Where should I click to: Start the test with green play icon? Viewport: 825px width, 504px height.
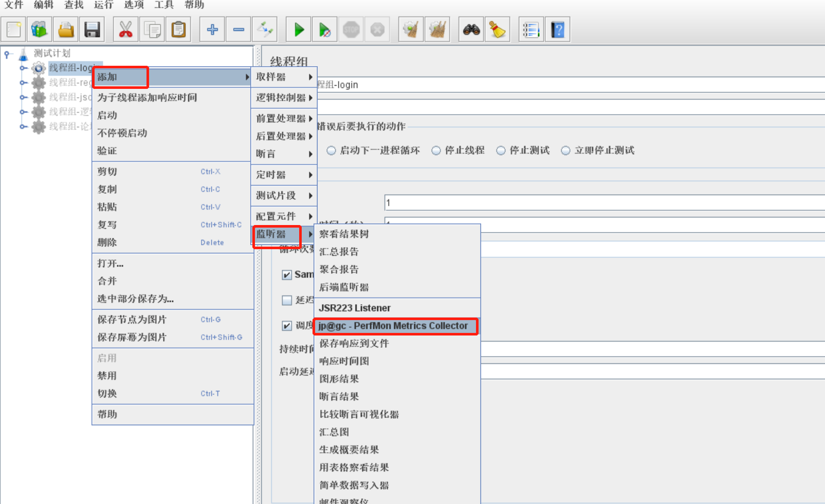[x=299, y=29]
